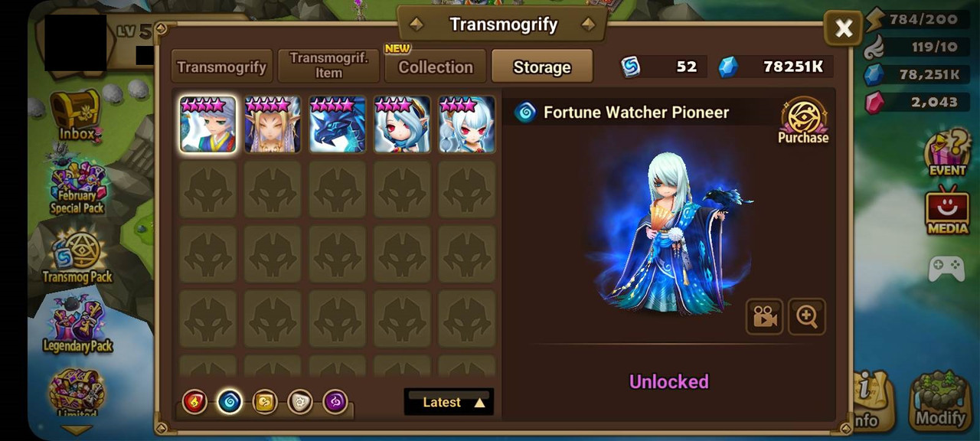Open the MEDIA icon
Viewport: 980px width, 441px height.
pyautogui.click(x=947, y=213)
